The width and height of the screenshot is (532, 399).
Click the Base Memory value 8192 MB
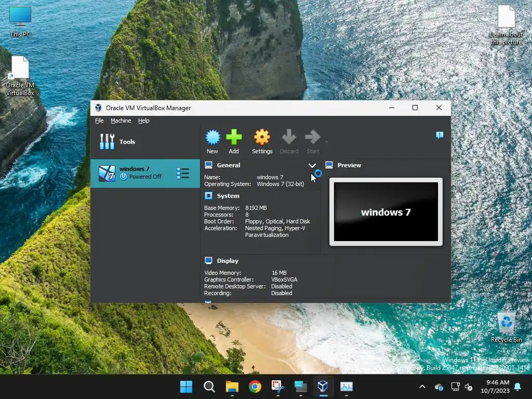pos(256,208)
